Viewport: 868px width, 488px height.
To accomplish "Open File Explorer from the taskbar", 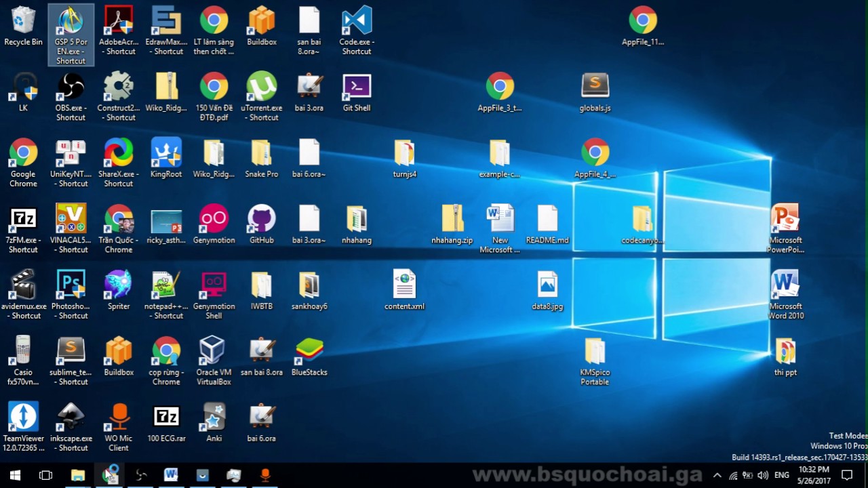I will (77, 475).
